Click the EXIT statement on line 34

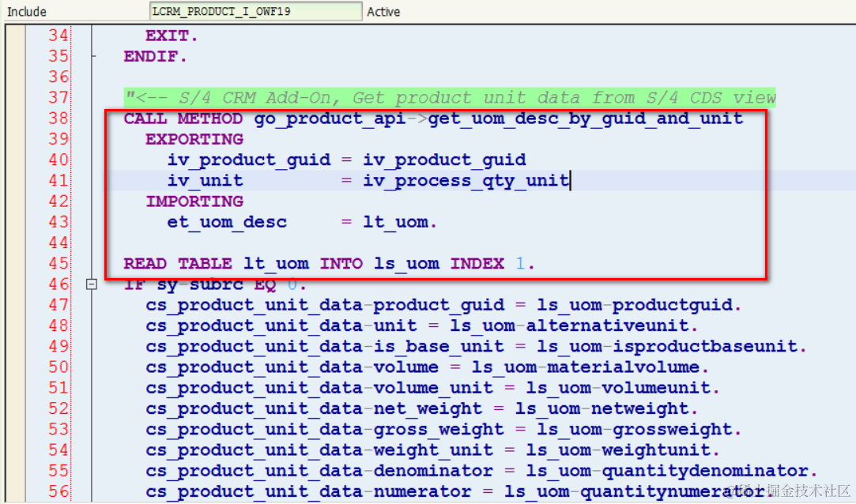pyautogui.click(x=172, y=36)
